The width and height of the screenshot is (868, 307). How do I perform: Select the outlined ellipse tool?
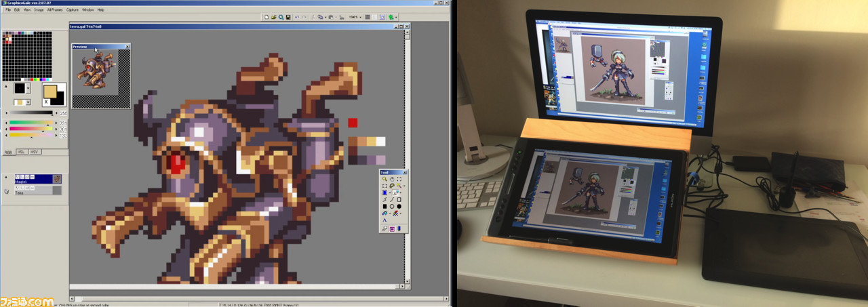click(392, 207)
